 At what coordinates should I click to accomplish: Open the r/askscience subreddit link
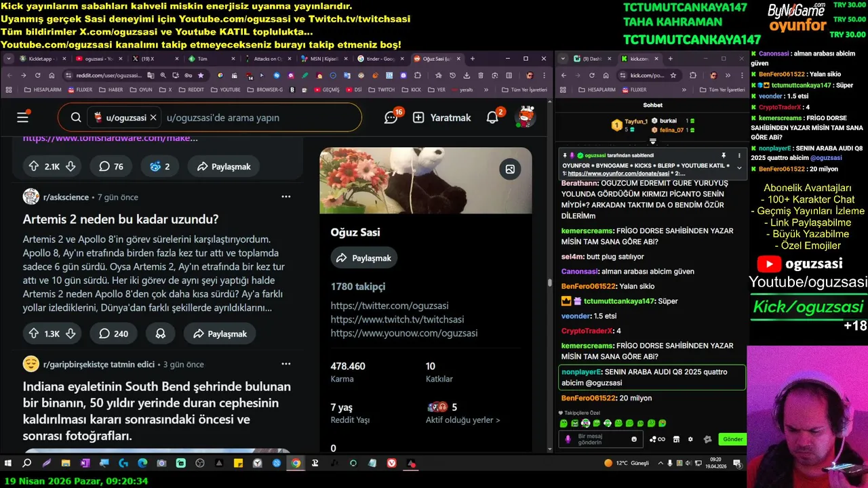click(66, 197)
